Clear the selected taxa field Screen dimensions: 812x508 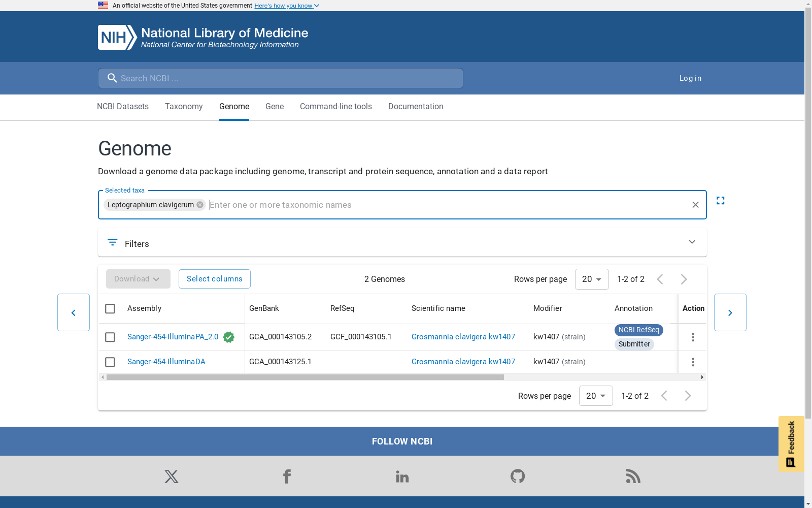(x=695, y=205)
